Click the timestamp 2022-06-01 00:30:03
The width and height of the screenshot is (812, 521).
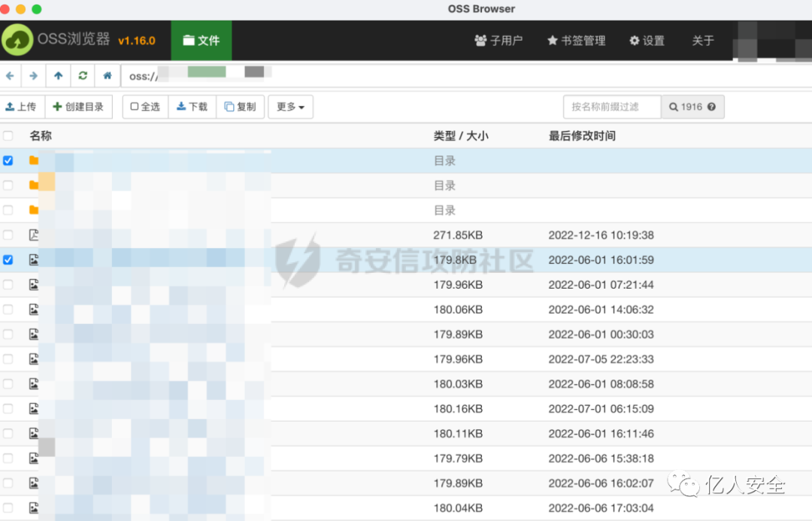[601, 334]
